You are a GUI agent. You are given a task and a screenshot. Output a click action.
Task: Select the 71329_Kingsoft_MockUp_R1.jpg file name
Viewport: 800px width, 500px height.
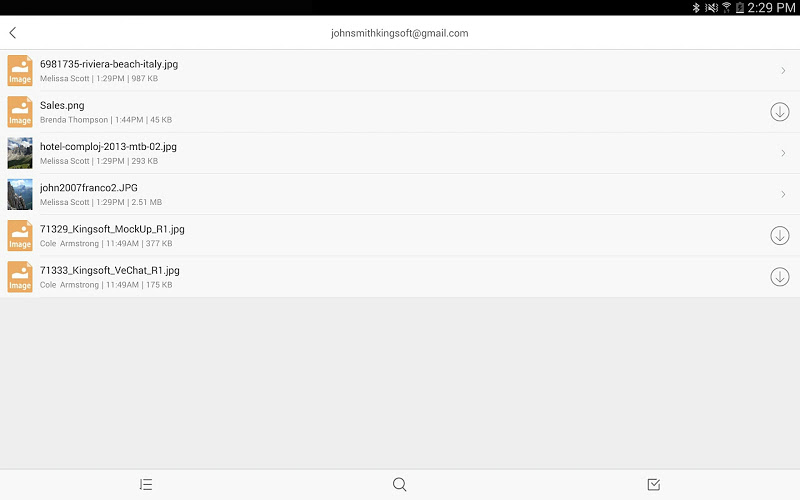pos(112,229)
